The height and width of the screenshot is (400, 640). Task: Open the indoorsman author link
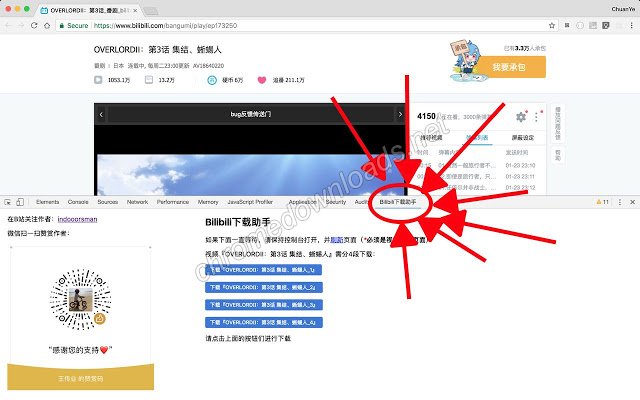point(78,219)
